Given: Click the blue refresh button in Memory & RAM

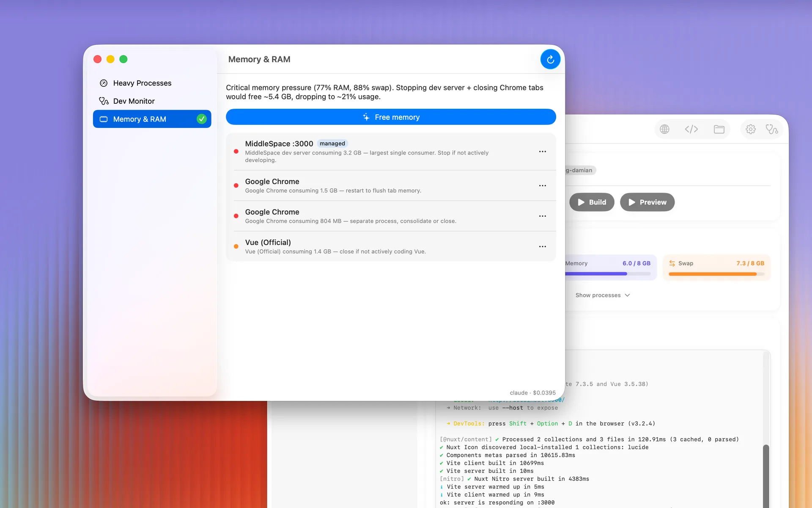Looking at the screenshot, I should [x=550, y=59].
